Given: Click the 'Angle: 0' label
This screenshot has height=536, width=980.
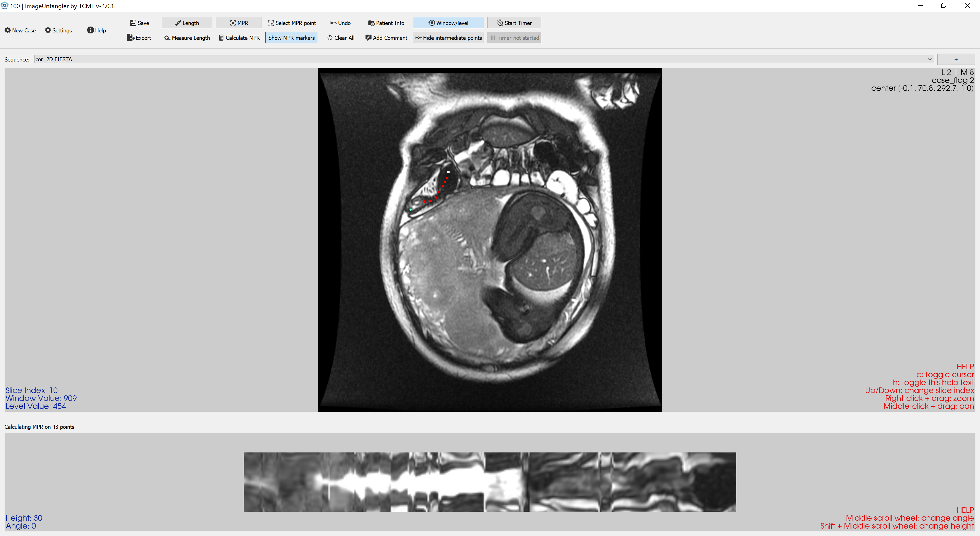Looking at the screenshot, I should [x=21, y=526].
